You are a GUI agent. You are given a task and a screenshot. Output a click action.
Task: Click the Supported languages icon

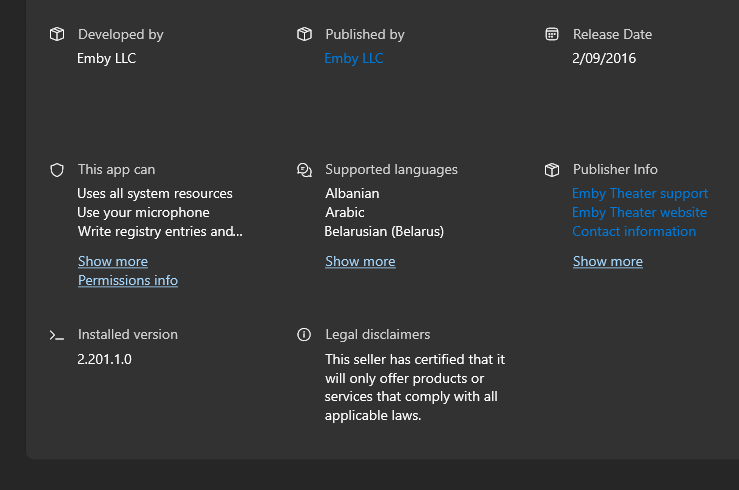pyautogui.click(x=304, y=170)
